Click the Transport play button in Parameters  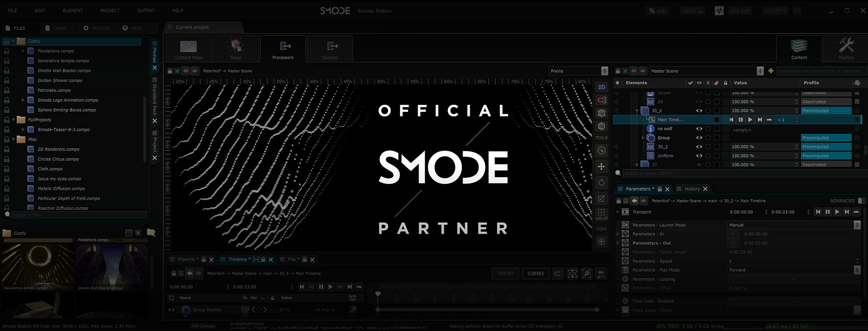837,212
